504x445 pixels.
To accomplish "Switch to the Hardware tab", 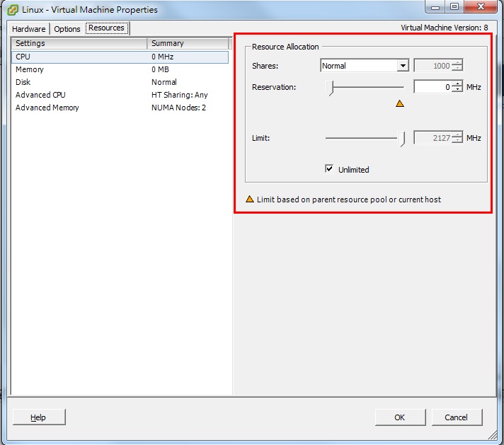I will pyautogui.click(x=29, y=29).
